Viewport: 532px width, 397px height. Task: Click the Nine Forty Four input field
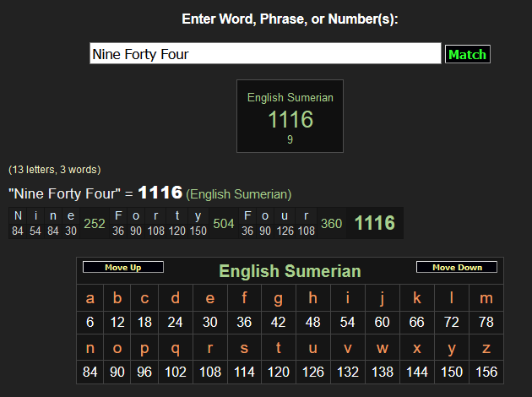(x=265, y=54)
